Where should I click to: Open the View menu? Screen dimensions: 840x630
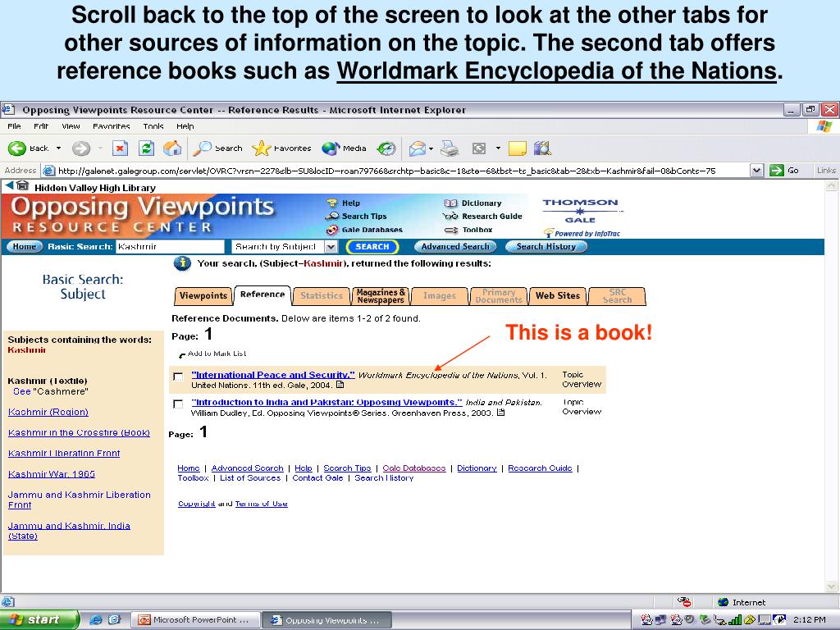coord(71,126)
